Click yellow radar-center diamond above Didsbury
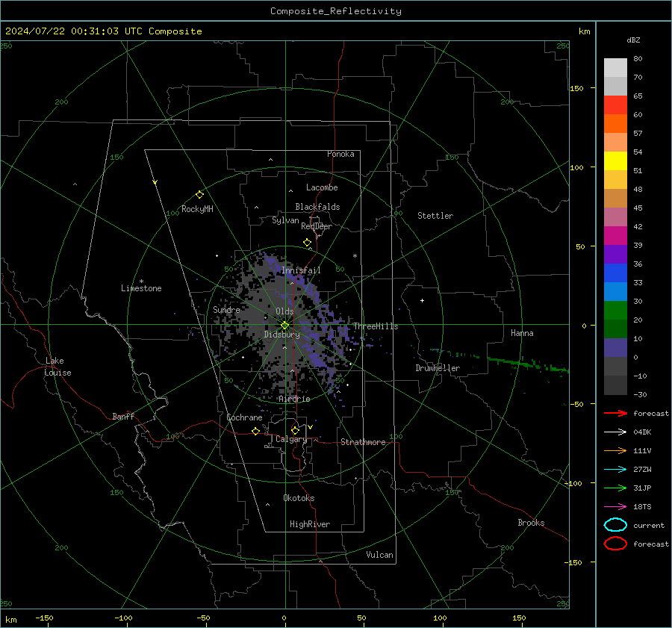Viewport: 672px width, 628px height. click(x=284, y=326)
